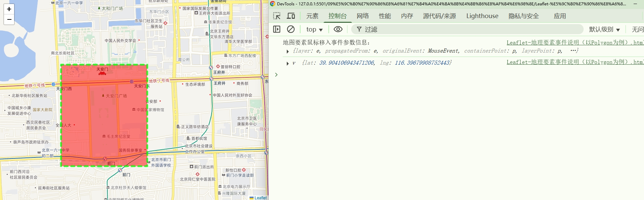Open the 默认级别 log level dropdown
The image size is (644, 200).
tap(605, 29)
